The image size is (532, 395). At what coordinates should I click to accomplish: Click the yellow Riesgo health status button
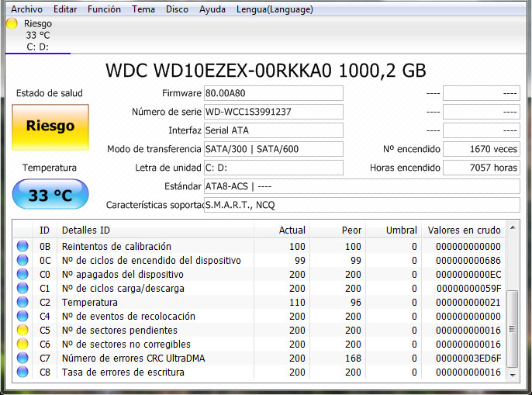50,126
